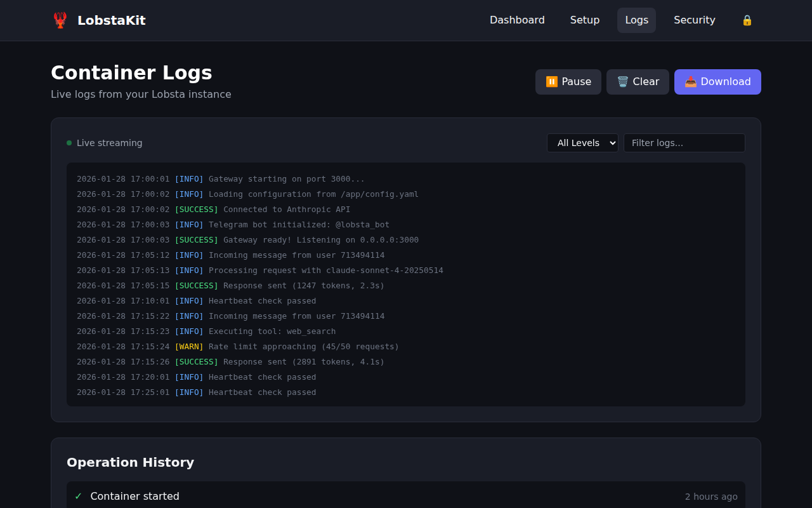Click the green live streaming status dot
The image size is (812, 508).
click(69, 142)
